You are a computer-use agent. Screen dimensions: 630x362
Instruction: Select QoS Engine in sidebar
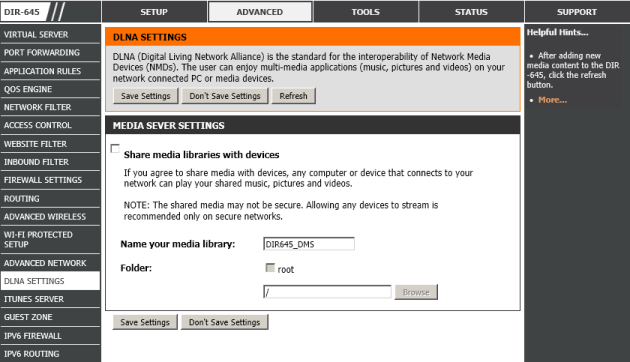coord(50,89)
